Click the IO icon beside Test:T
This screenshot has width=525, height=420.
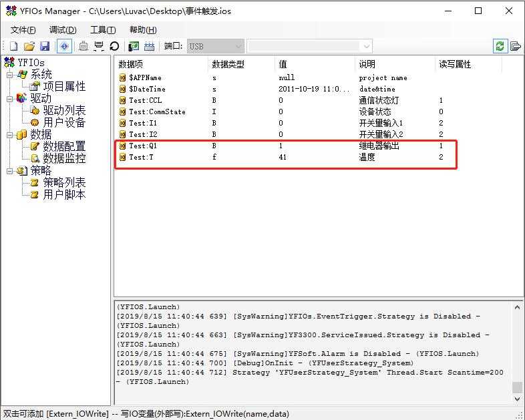tap(122, 158)
